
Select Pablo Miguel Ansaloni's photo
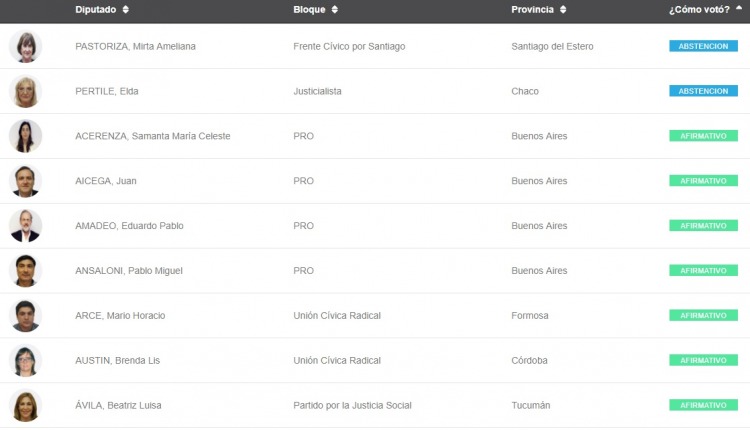(x=25, y=271)
